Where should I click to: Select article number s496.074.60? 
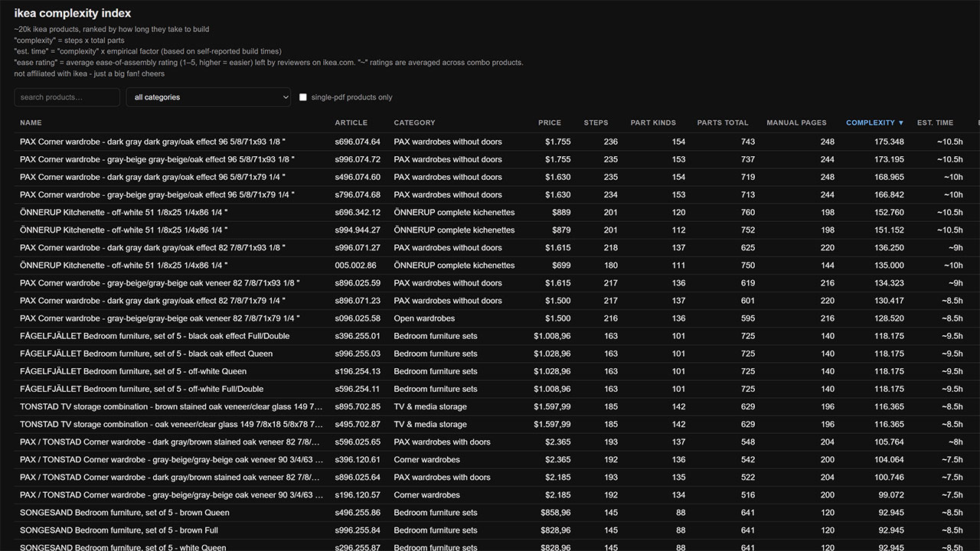358,177
